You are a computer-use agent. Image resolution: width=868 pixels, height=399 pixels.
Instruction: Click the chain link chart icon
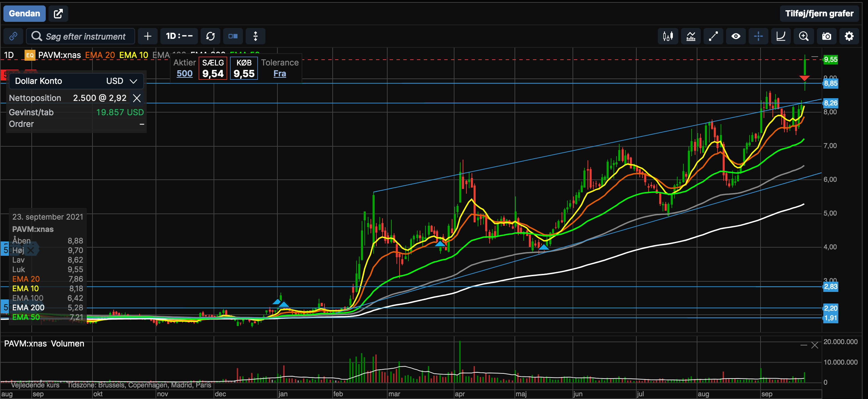coord(13,36)
